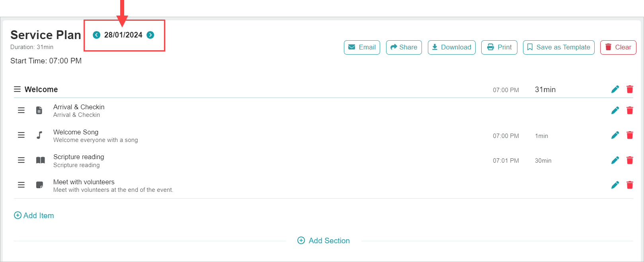Add a new item to Welcome
Image resolution: width=644 pixels, height=262 pixels.
(x=34, y=215)
